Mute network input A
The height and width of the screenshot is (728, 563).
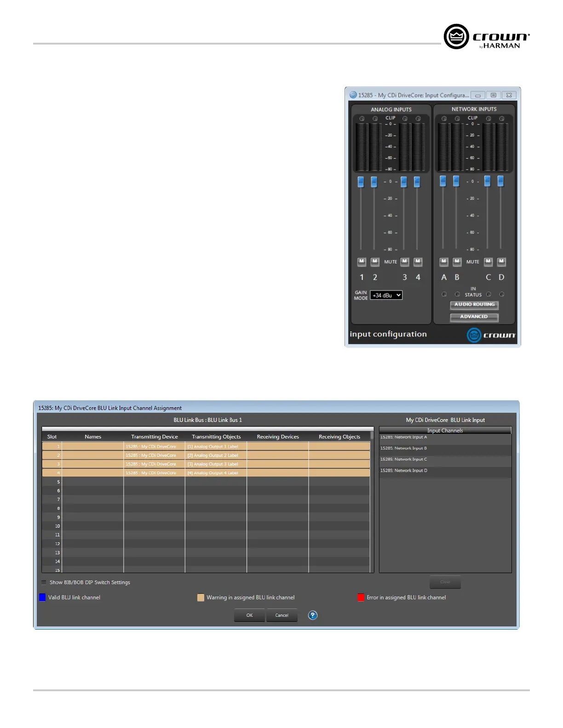tap(443, 262)
